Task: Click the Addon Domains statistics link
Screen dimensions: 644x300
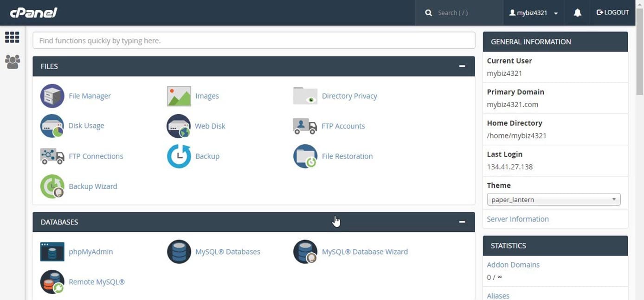Action: [x=513, y=265]
